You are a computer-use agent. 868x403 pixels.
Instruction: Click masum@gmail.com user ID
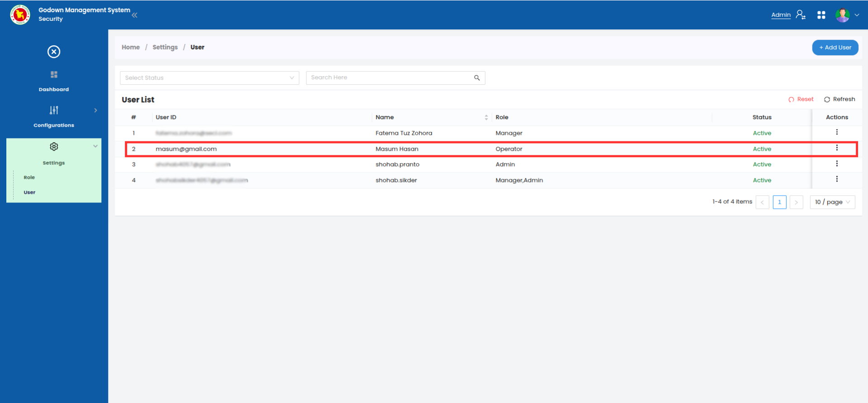tap(186, 149)
